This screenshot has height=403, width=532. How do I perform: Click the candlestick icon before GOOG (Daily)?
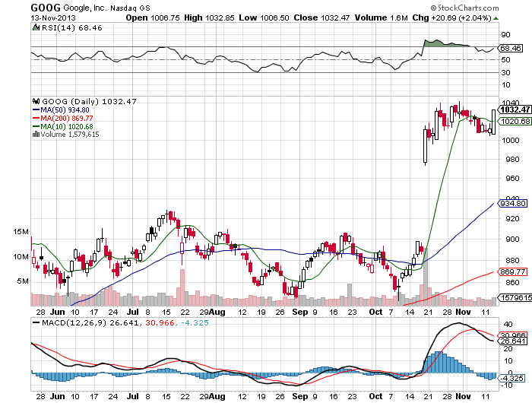point(36,101)
